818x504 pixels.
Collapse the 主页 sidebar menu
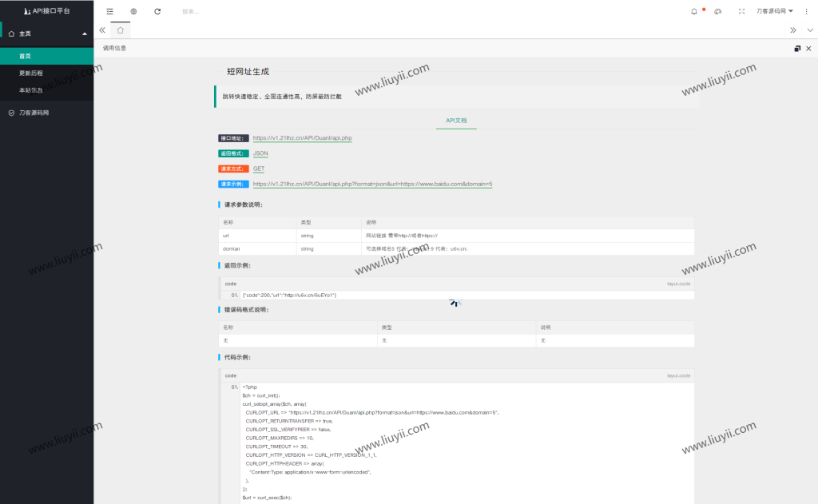[x=47, y=34]
